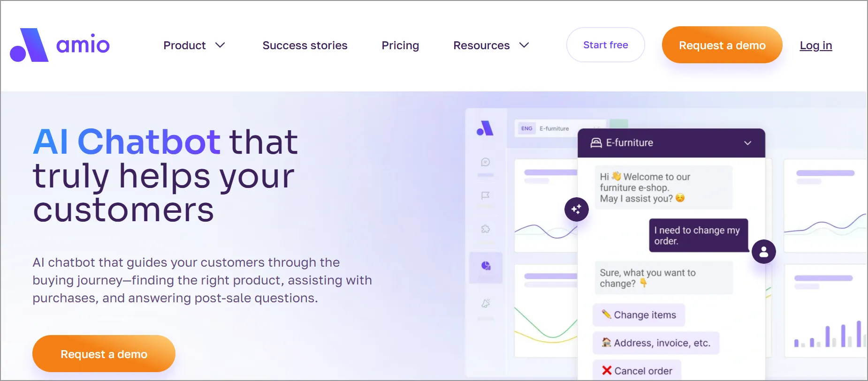Select the chat bubble icon in the sidebar
Image resolution: width=868 pixels, height=381 pixels.
point(486,163)
